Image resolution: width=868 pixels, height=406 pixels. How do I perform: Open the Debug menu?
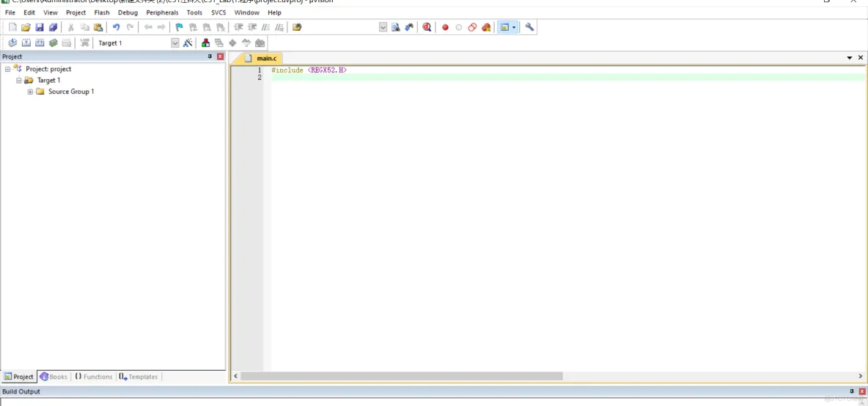pyautogui.click(x=128, y=12)
